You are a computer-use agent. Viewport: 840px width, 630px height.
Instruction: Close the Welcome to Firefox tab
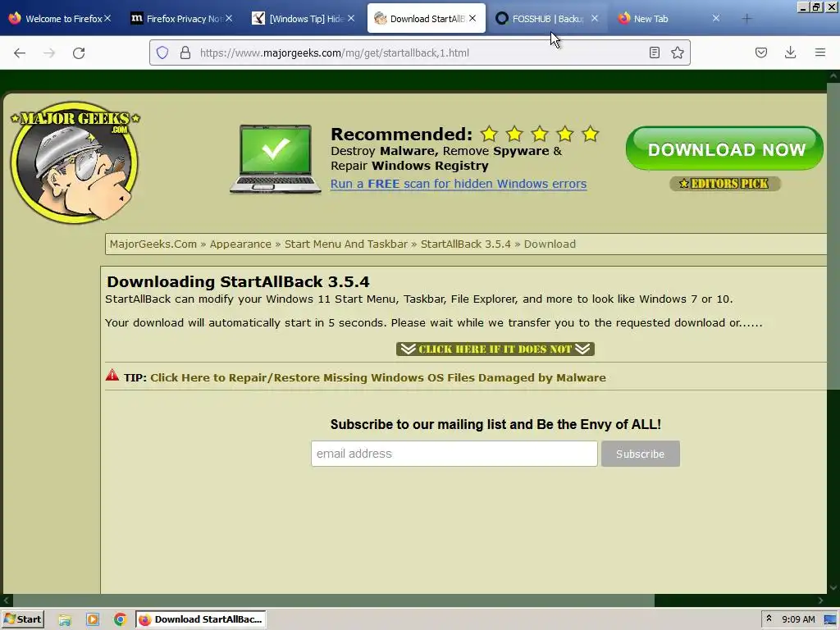pyautogui.click(x=107, y=18)
